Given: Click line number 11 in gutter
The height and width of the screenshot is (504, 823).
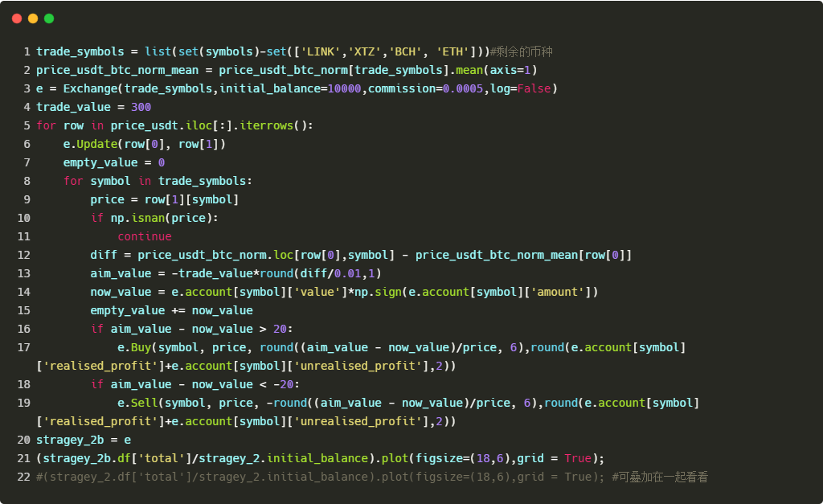Looking at the screenshot, I should [23, 236].
